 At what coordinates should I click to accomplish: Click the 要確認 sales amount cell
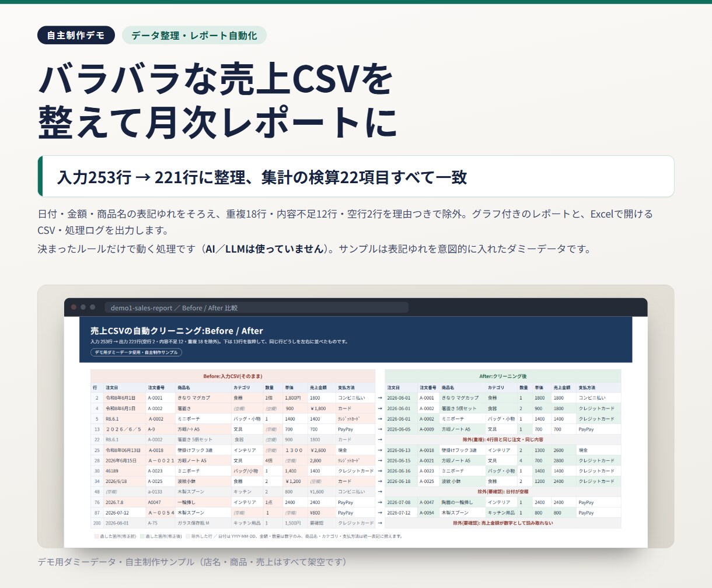(322, 523)
